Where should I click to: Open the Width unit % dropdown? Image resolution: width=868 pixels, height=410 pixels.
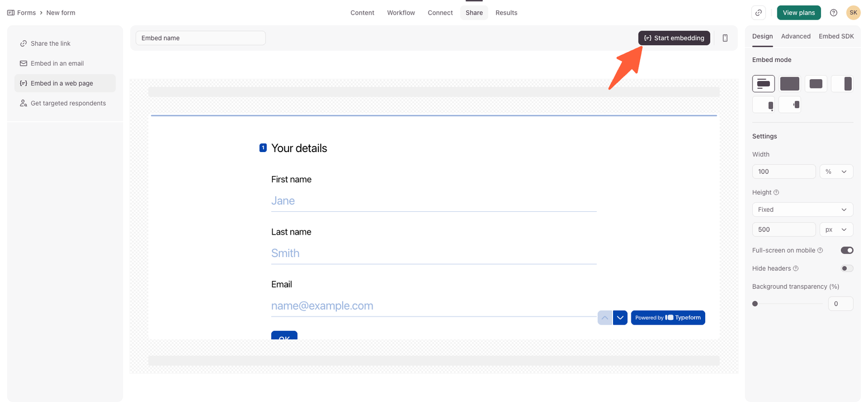coord(837,172)
